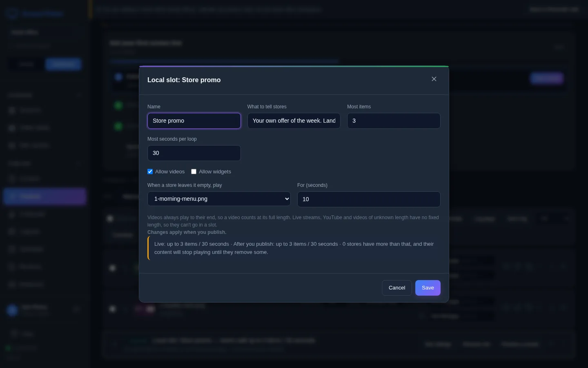
Task: Save the Store promo slot
Action: click(x=428, y=288)
